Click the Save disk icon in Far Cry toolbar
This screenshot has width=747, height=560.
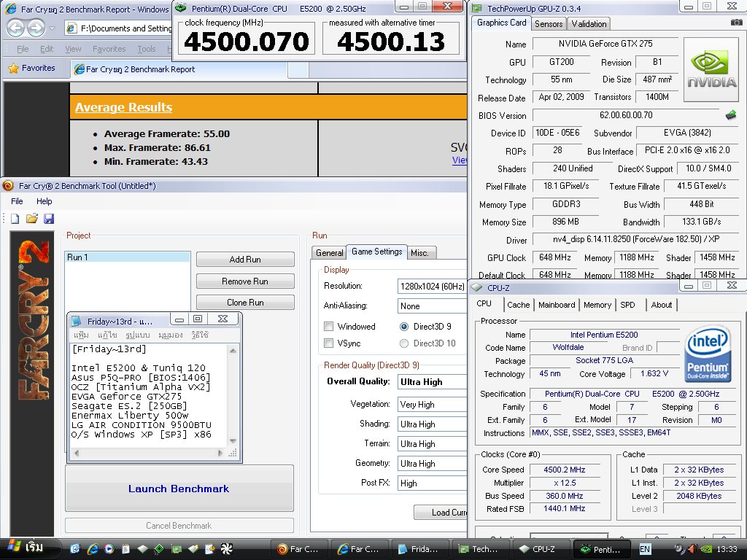coord(49,219)
